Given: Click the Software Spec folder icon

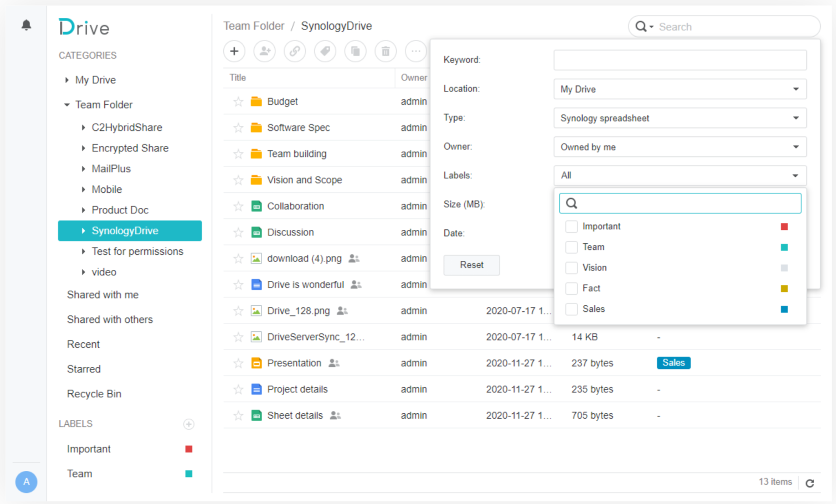Looking at the screenshot, I should tap(256, 128).
